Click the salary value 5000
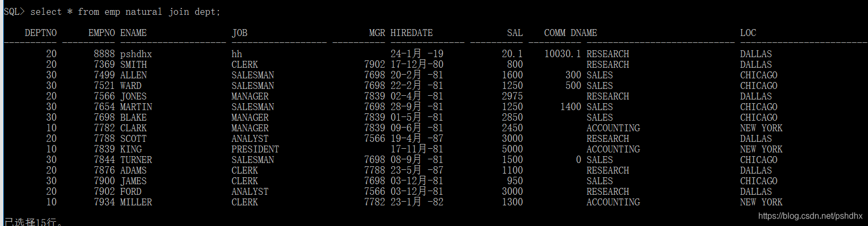The width and height of the screenshot is (868, 226). pyautogui.click(x=512, y=149)
